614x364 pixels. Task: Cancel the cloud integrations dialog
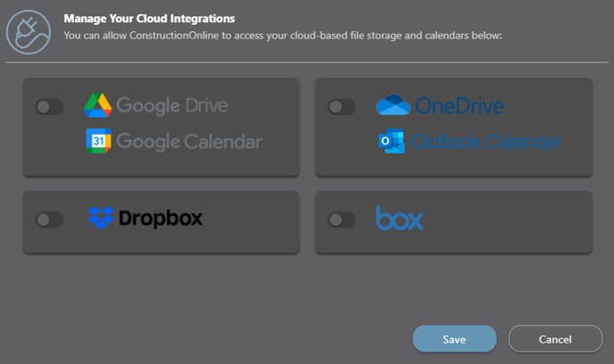pos(555,339)
